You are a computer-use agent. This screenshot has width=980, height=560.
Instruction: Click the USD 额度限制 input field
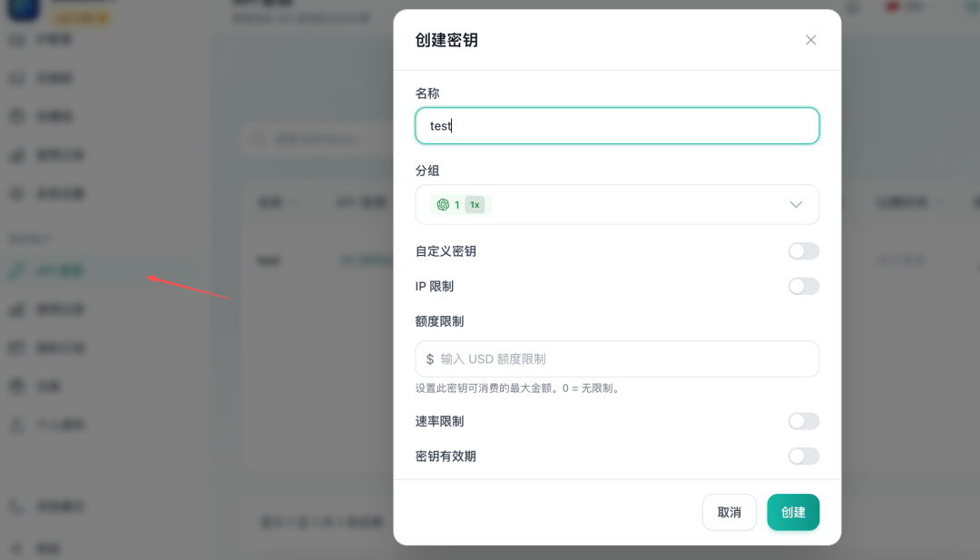(617, 359)
